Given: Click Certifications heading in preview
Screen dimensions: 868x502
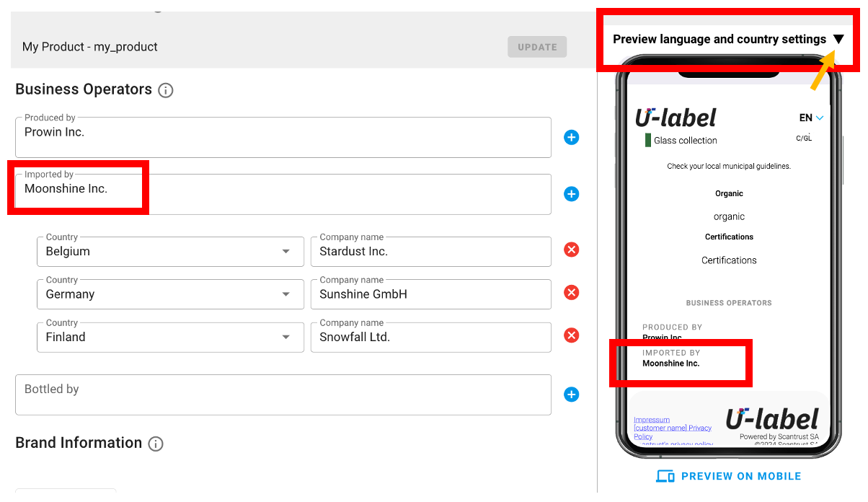Looking at the screenshot, I should (729, 237).
